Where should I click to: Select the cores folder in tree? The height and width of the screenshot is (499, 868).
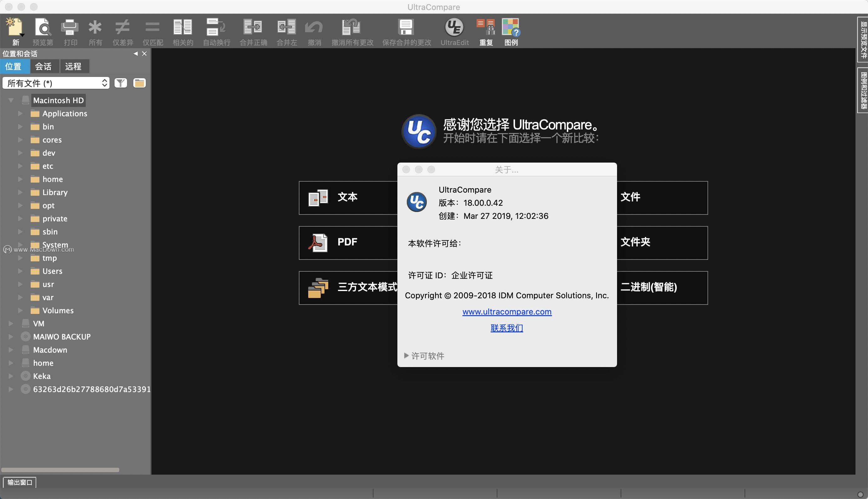52,140
